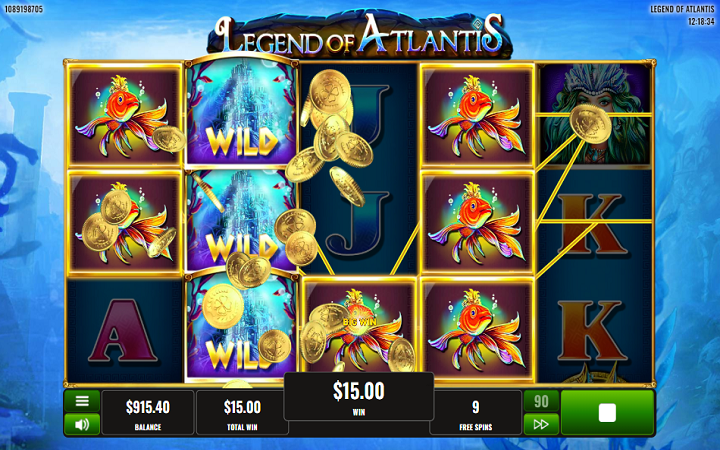Viewport: 720px width, 450px height.
Task: Click the $915.40 balance panel
Action: click(148, 413)
